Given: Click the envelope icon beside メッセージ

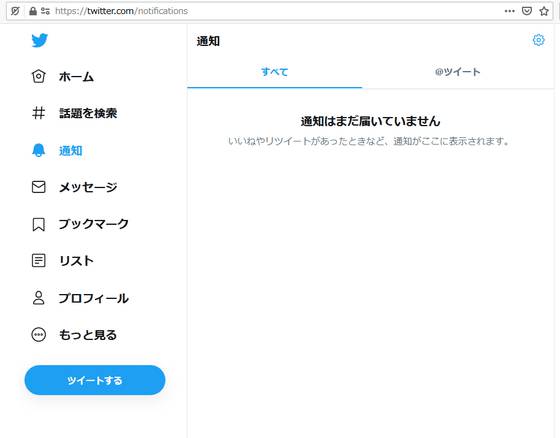Looking at the screenshot, I should [x=39, y=187].
